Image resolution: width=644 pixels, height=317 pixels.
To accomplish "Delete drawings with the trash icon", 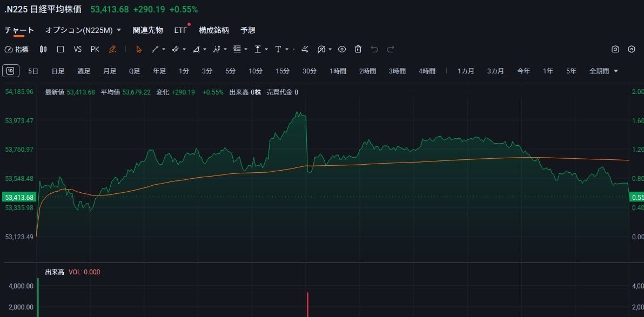I will pos(358,49).
